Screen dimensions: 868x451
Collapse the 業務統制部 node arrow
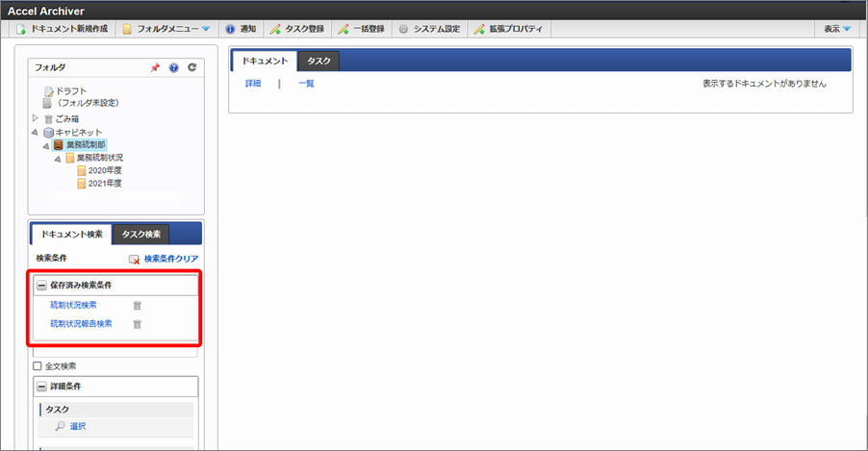[x=46, y=145]
